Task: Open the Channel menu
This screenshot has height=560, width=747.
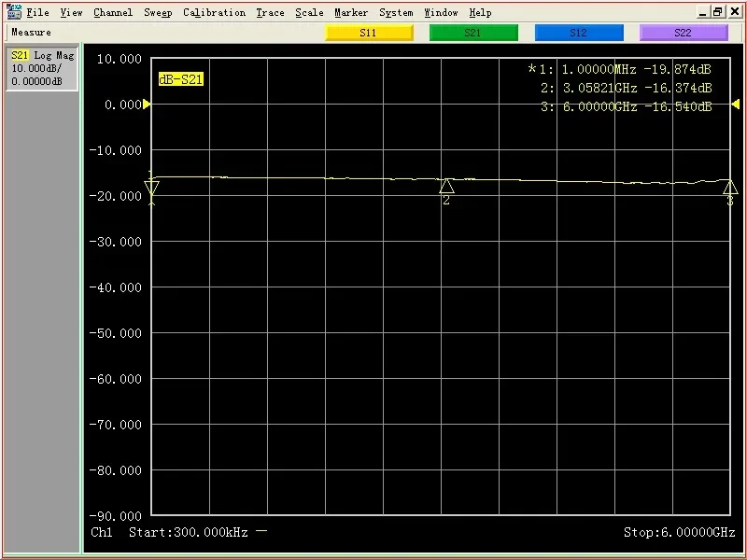Action: coord(113,12)
